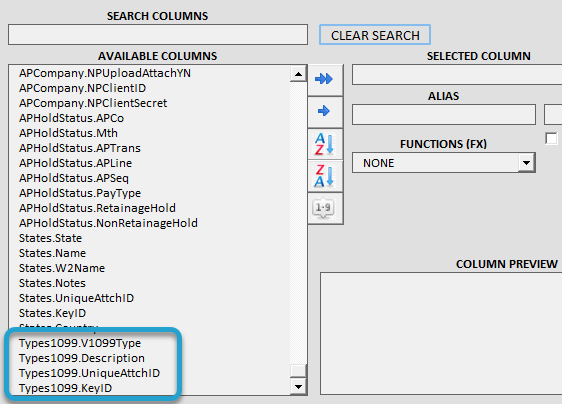
Task: Select APHoldStatus.PayType column
Action: 80,194
